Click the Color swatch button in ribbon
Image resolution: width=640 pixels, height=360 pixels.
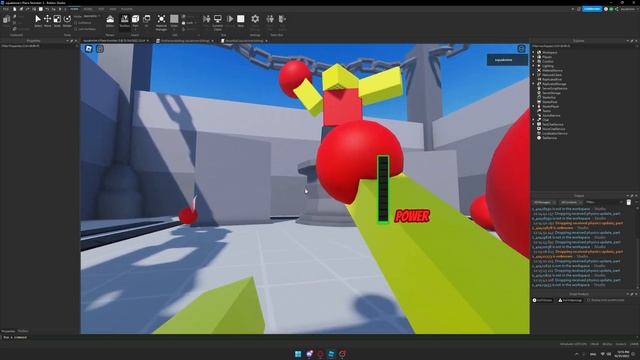pos(174,21)
